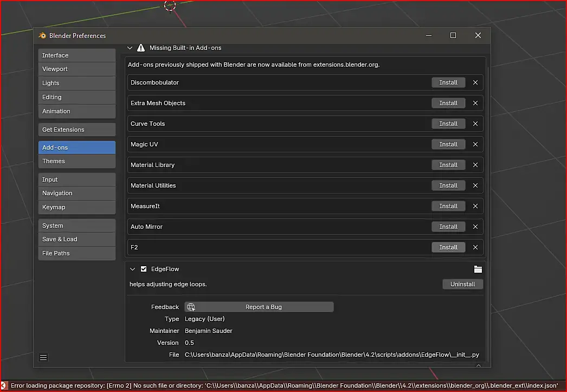This screenshot has width=567, height=392.
Task: Open the Animation preferences tab
Action: (x=76, y=111)
